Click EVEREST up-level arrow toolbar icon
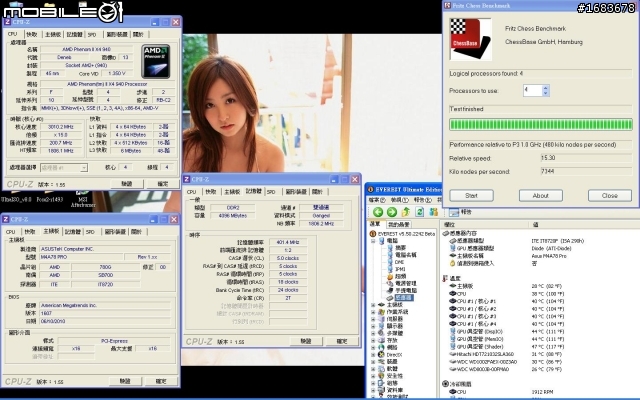This screenshot has width=640, height=400. point(406,212)
